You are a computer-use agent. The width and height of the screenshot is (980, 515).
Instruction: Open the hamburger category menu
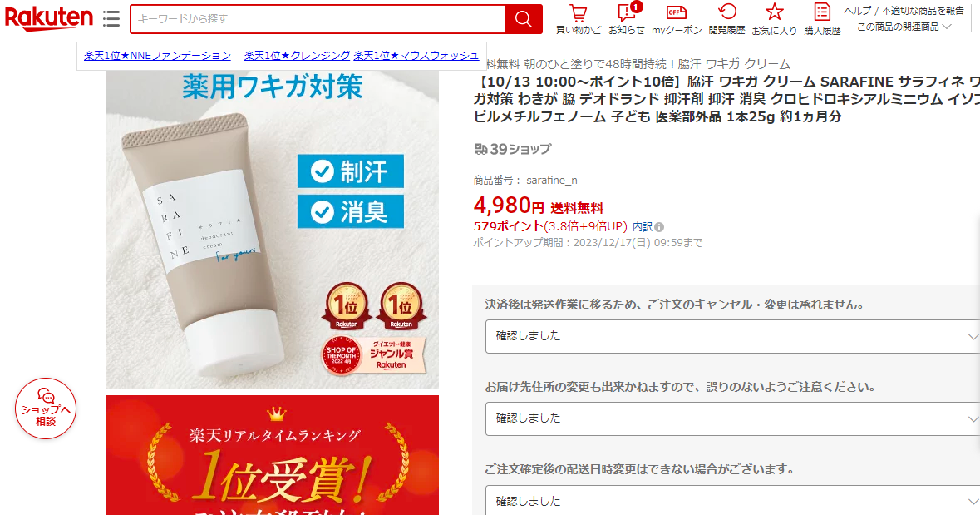[111, 19]
